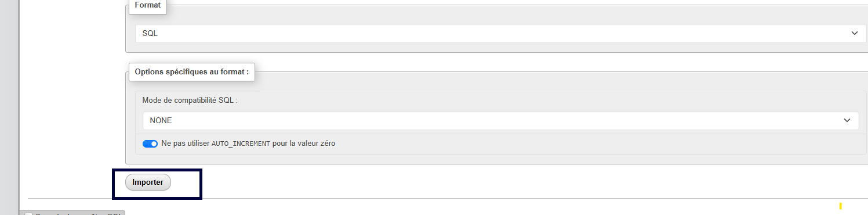Click the 'Ne pas utiliser AUTO_INCREMENT' label text
The image size is (868, 215).
click(x=248, y=143)
